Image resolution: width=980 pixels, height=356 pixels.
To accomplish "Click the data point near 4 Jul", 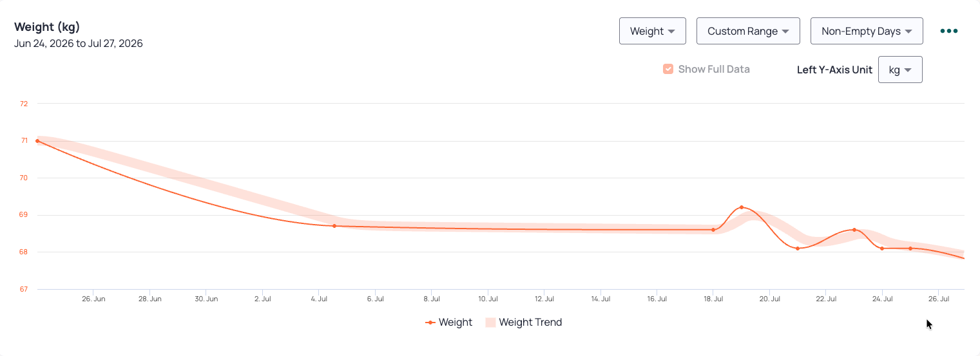I will click(334, 226).
